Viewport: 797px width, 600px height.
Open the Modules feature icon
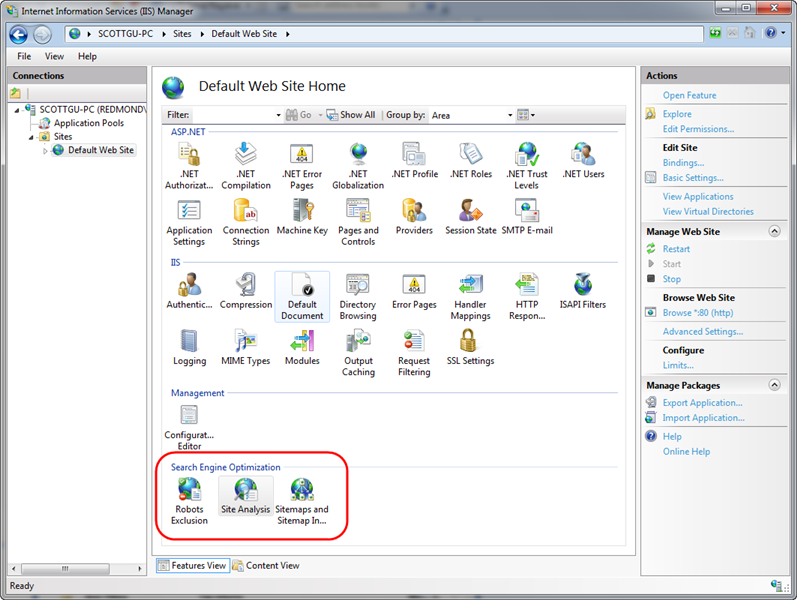(302, 347)
